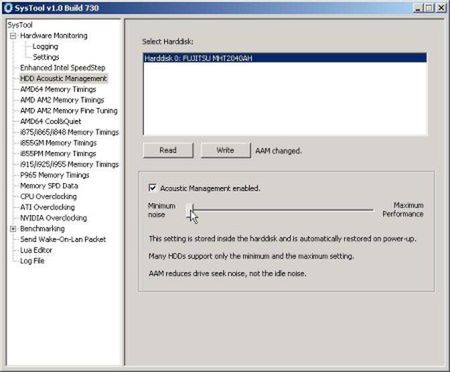Click the acoustic noise slider thumb
This screenshot has height=372, width=450.
point(189,211)
